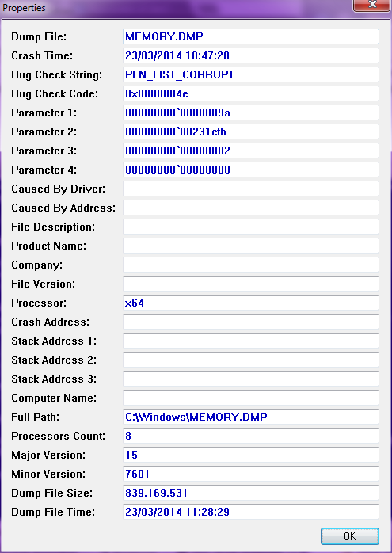Click the Bug Check String field PFN_LIST_CORRUPT

(251, 74)
